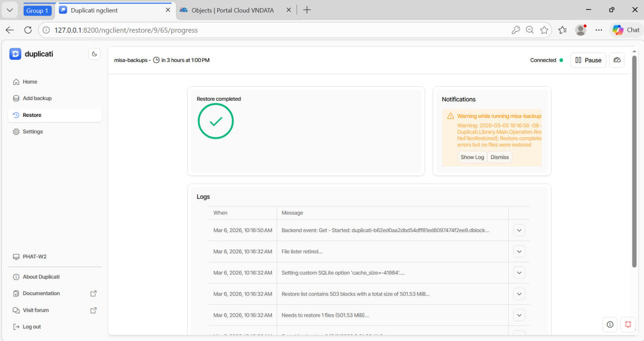
Task: Refresh the browser page
Action: (28, 30)
